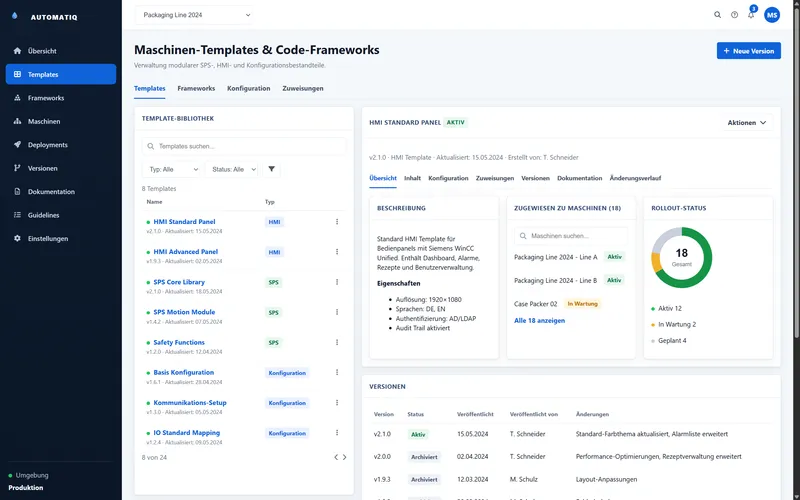Viewport: 800px width, 500px height.
Task: Open notifications bell icon
Action: (x=751, y=15)
